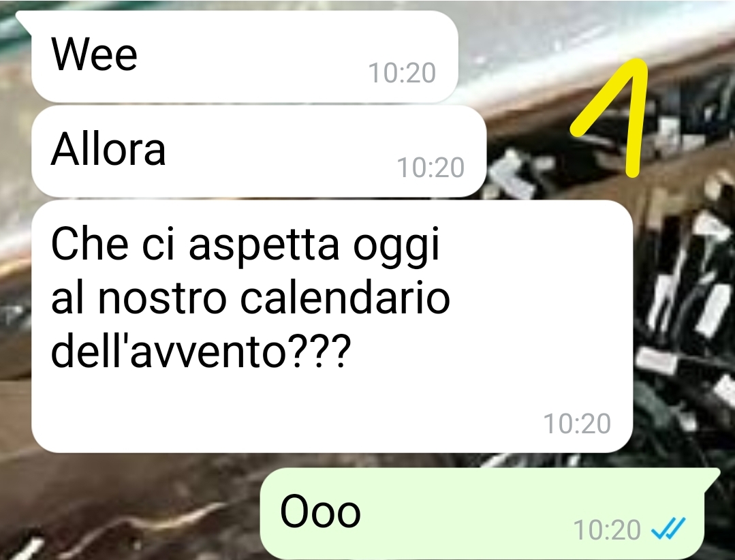The image size is (735, 560).
Task: Tap the blue double-check read receipt
Action: [x=668, y=529]
